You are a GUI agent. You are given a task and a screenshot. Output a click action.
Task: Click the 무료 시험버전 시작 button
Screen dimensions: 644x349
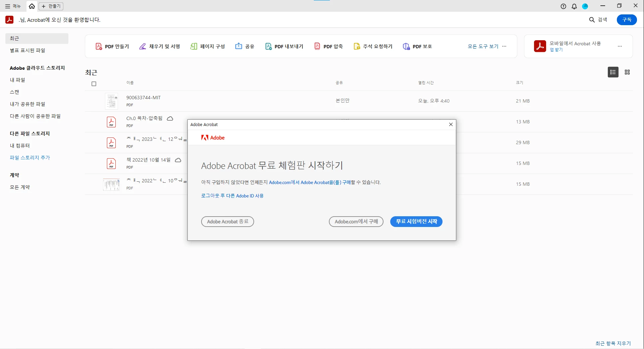point(416,222)
